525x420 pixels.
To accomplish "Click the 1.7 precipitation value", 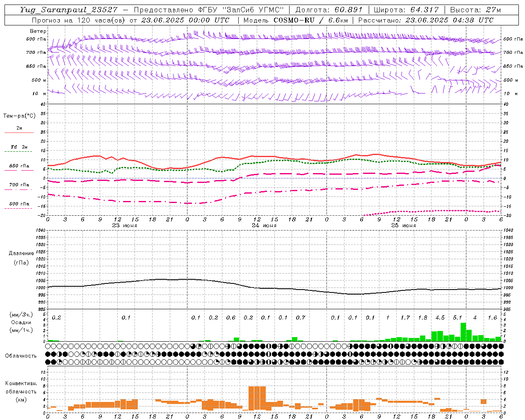I will (405, 317).
